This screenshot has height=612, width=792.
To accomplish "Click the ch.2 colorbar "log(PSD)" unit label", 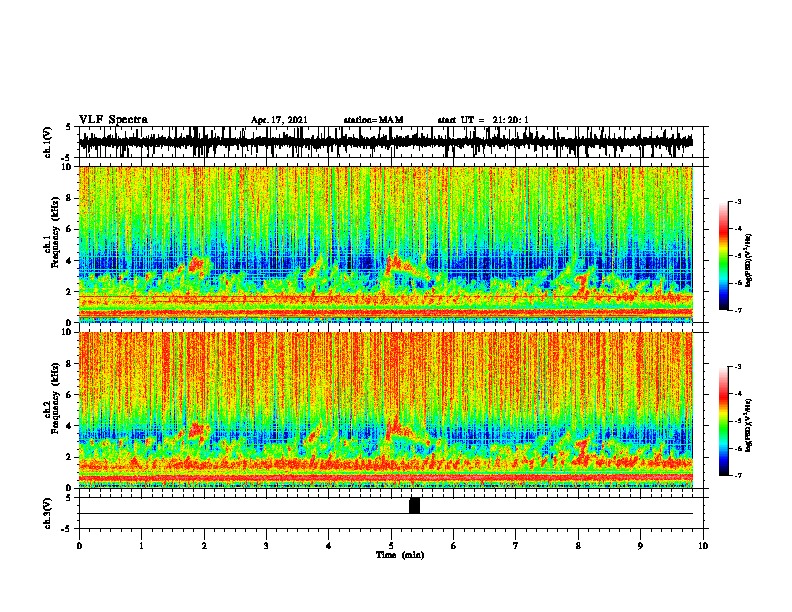I will tap(749, 425).
